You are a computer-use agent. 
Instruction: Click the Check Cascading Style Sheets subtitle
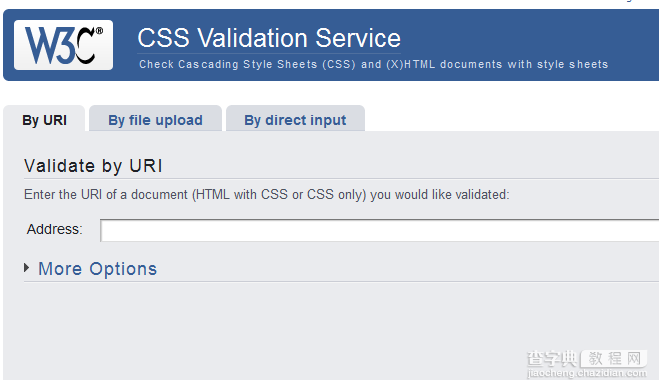click(374, 64)
